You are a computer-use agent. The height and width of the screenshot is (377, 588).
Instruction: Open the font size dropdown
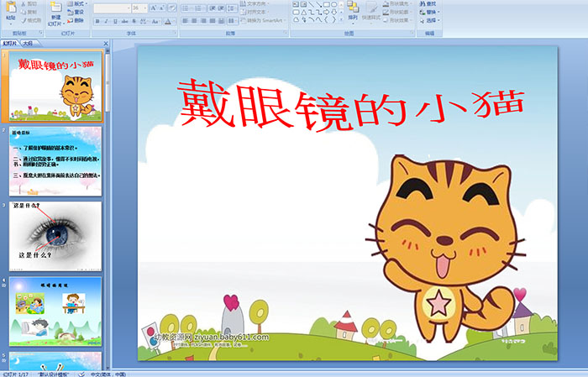145,8
